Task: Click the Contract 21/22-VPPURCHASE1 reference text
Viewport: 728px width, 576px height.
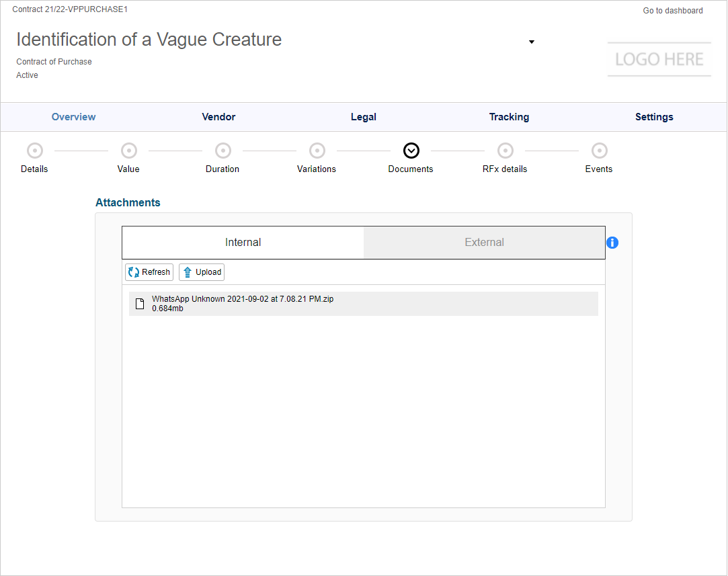Action: (x=70, y=9)
